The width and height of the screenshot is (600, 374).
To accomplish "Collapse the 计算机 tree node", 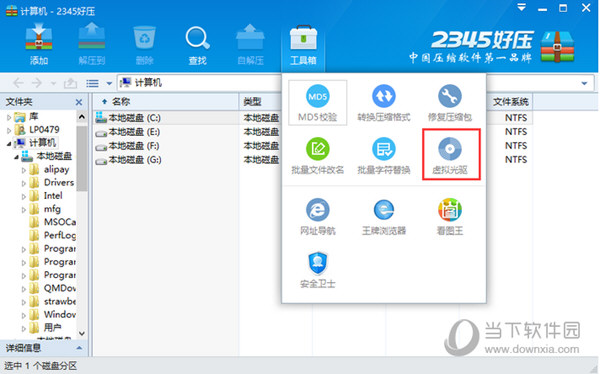I will pos(8,144).
